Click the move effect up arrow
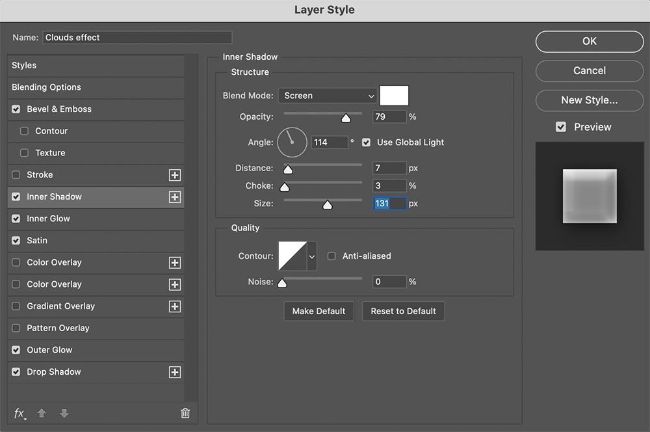 [41, 413]
